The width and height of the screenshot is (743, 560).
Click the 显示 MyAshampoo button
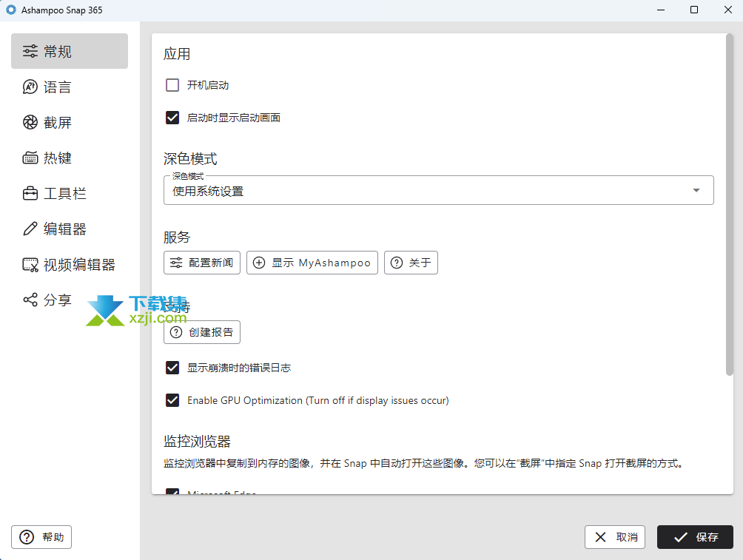(312, 263)
